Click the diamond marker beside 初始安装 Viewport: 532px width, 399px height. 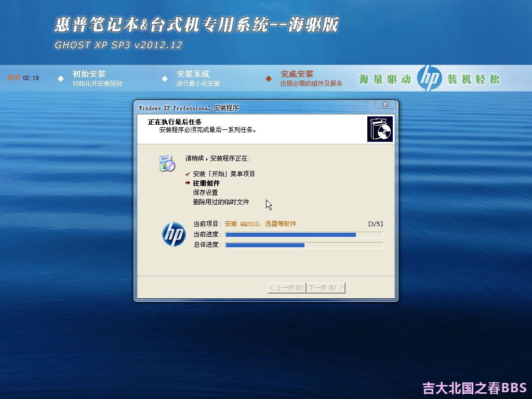(x=61, y=79)
